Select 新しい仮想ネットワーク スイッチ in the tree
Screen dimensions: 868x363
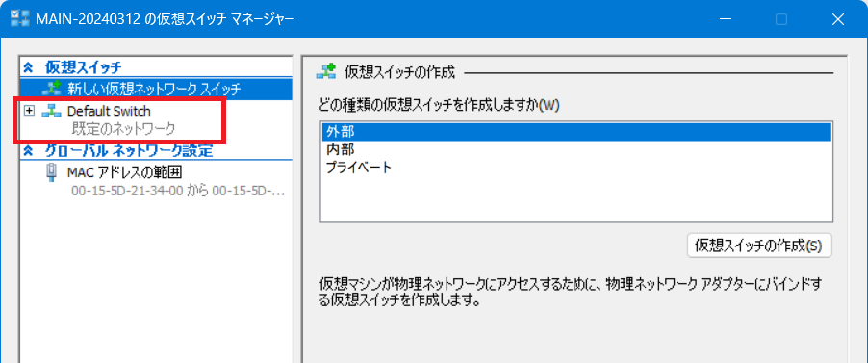[156, 89]
